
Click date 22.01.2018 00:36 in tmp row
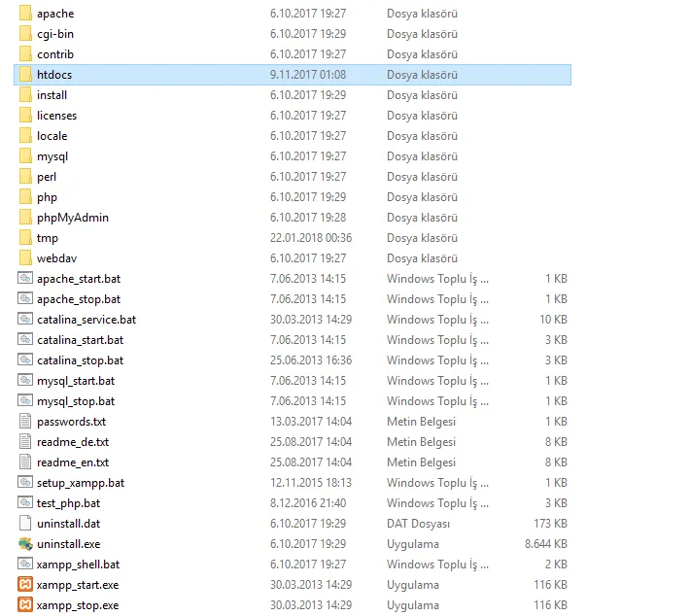point(311,238)
